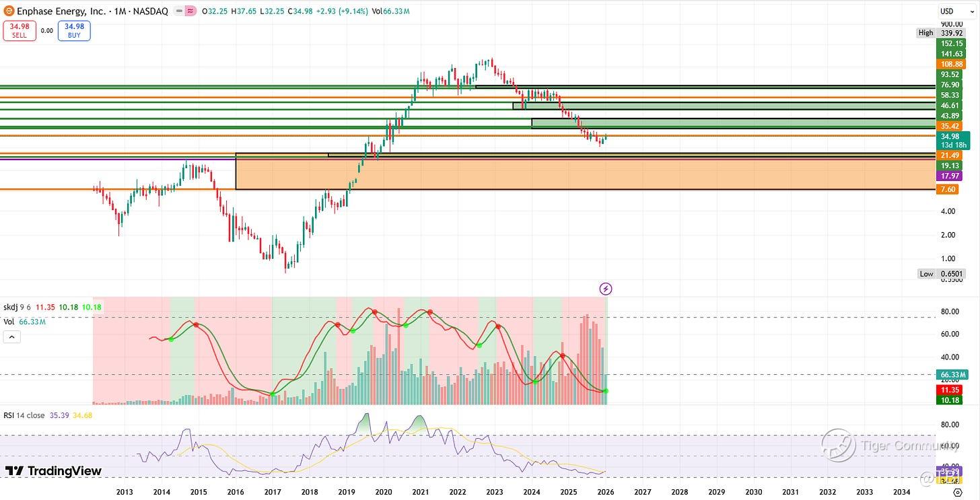Click the 2030 year label on the time axis

754,492
